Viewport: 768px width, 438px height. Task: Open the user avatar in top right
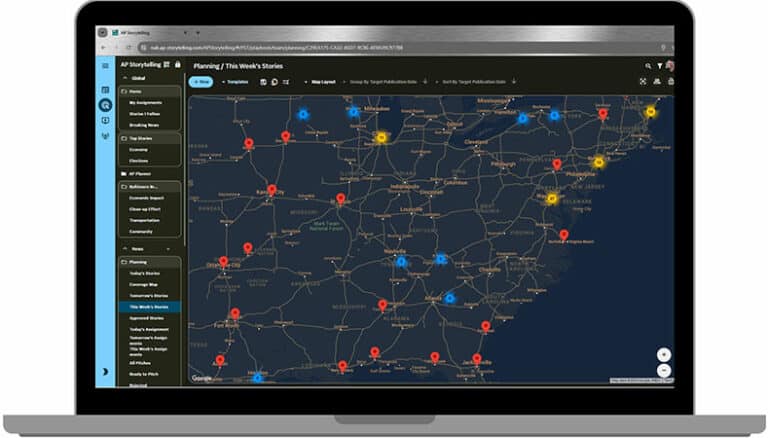click(670, 66)
